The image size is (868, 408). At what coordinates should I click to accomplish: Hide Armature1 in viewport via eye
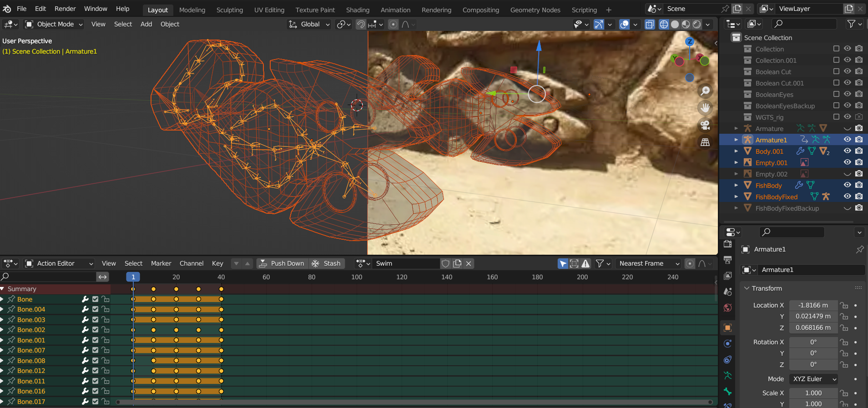(847, 140)
